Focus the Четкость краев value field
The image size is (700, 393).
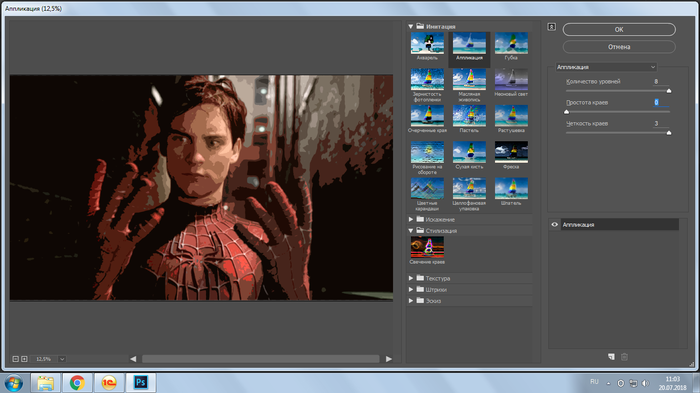tap(661, 123)
